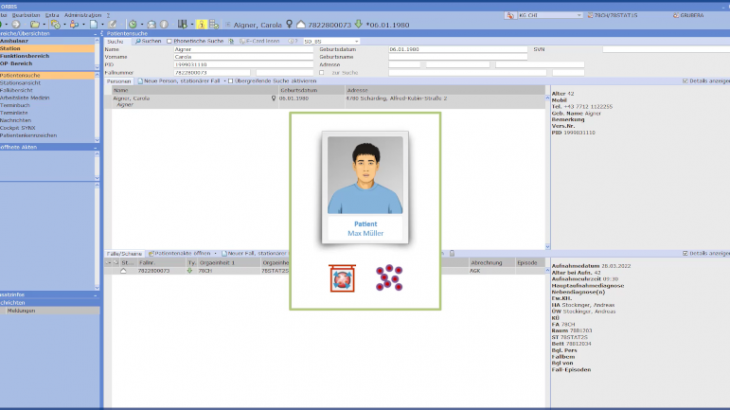
Task: Click the green refresh icon in toolbar
Action: point(133,23)
